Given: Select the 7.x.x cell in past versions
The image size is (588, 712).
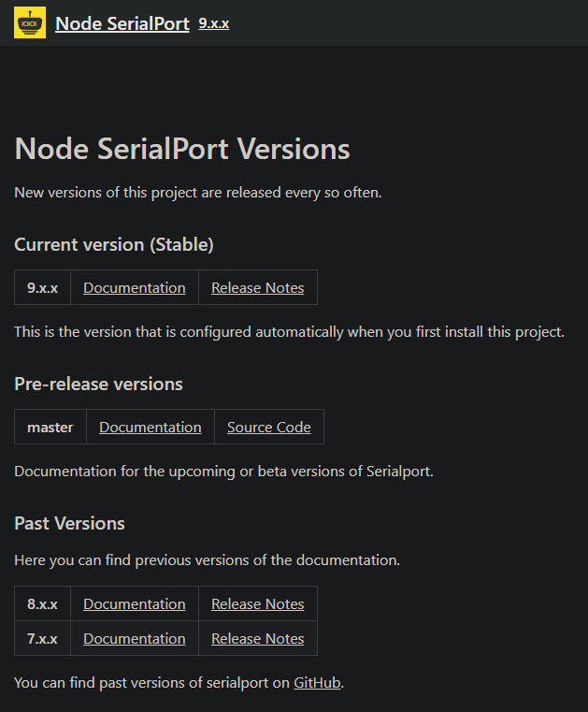Looking at the screenshot, I should pyautogui.click(x=43, y=638).
